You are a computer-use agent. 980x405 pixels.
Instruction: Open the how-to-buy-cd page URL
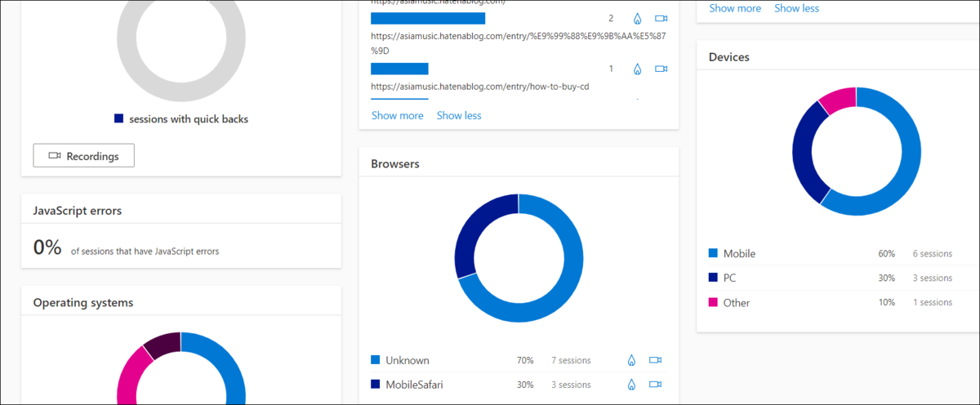pyautogui.click(x=480, y=86)
